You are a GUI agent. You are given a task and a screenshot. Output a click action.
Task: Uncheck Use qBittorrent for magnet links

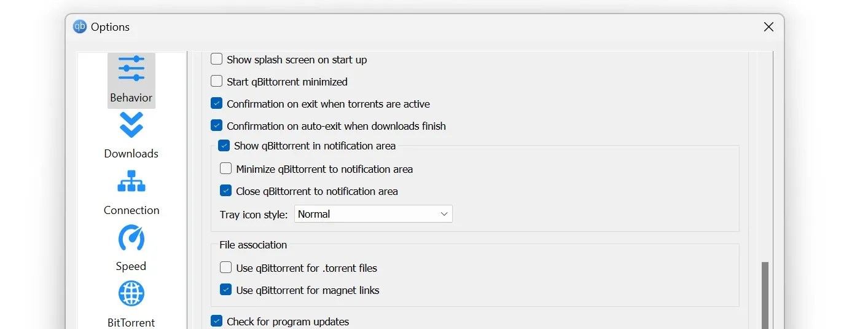(226, 290)
